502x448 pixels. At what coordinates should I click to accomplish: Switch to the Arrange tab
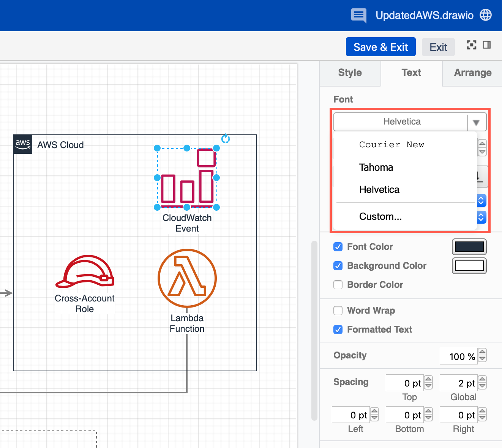coord(473,73)
